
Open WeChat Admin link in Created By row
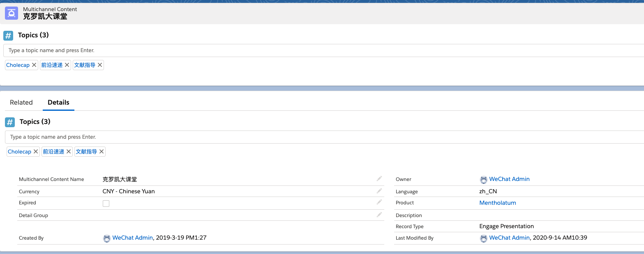coord(132,238)
